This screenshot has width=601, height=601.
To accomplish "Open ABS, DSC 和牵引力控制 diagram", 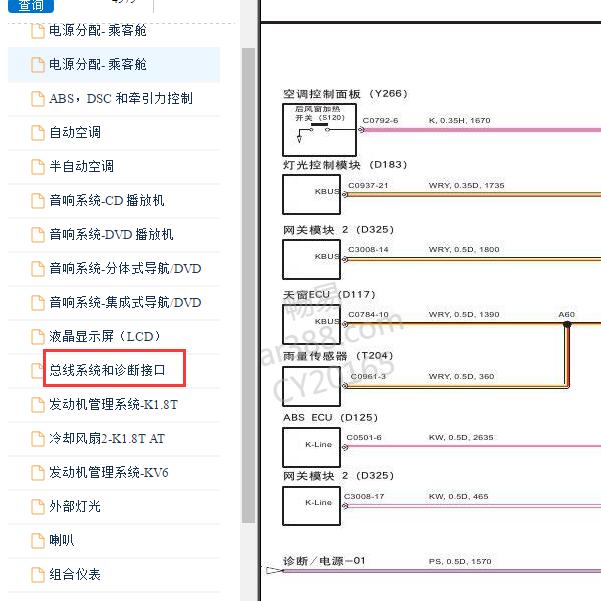I will [121, 99].
